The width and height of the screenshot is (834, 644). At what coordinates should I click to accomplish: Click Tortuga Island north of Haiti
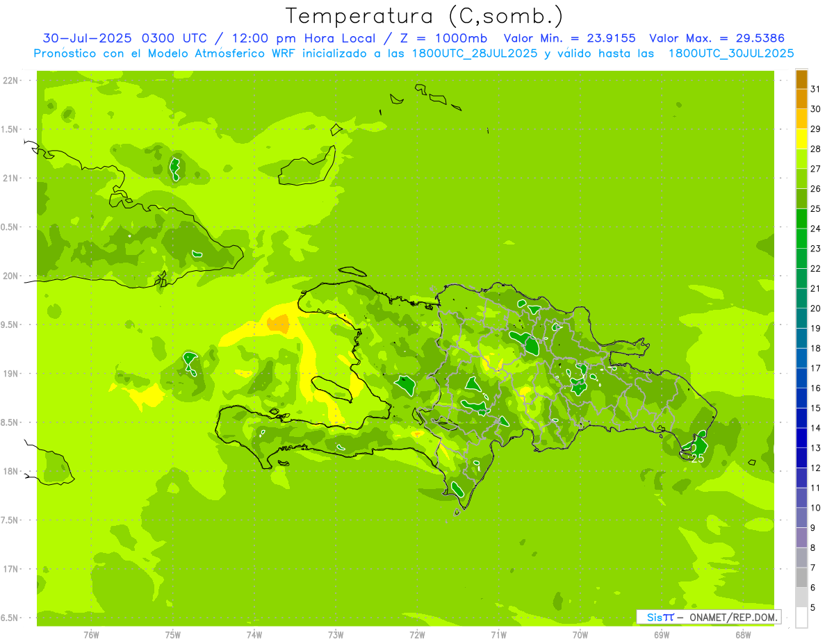point(352,272)
